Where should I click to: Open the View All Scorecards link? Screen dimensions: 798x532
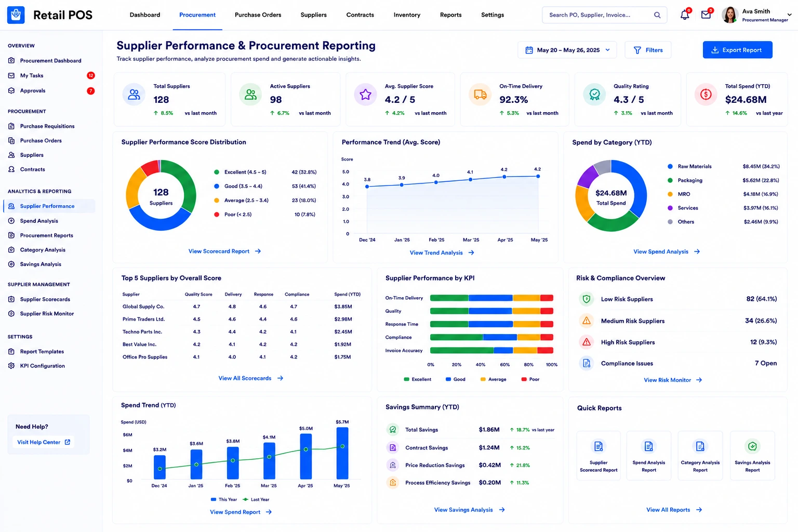pos(250,378)
